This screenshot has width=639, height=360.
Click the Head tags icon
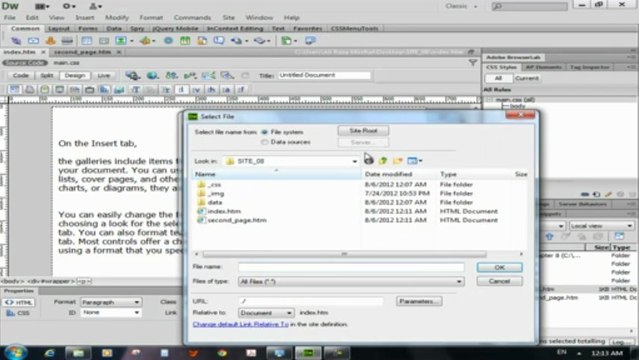tap(236, 41)
